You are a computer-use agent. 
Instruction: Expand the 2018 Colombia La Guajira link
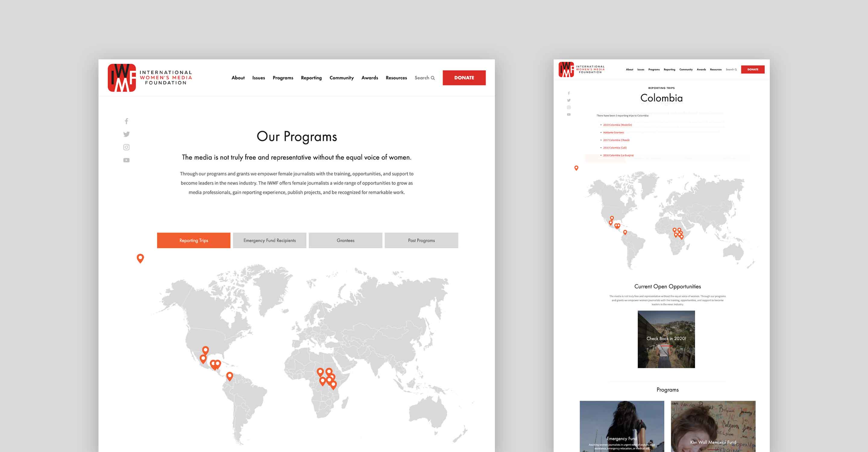tap(618, 155)
